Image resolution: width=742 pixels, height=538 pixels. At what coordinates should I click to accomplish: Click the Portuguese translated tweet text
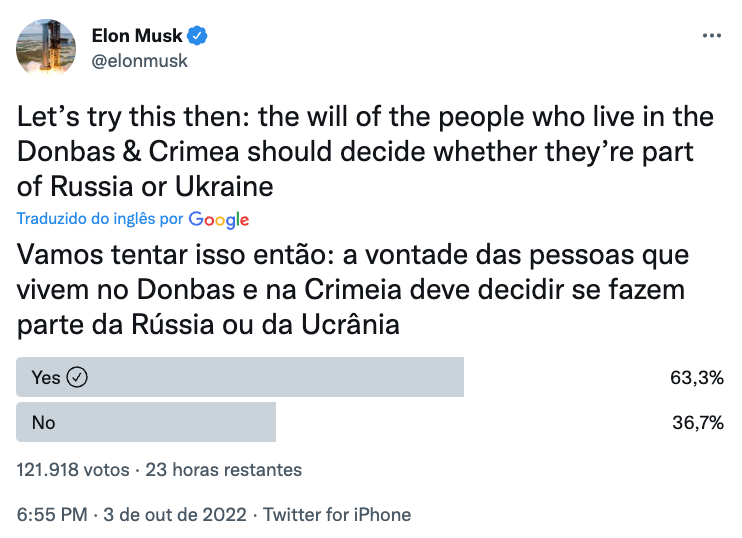(x=353, y=290)
